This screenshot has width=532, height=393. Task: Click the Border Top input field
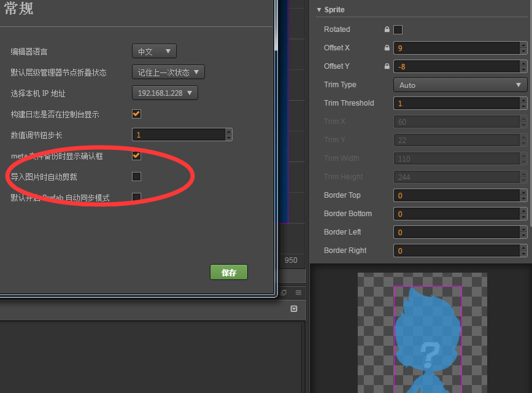[457, 195]
